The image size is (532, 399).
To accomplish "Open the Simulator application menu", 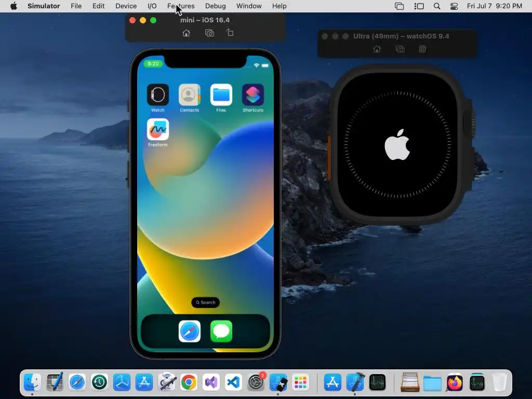I will point(44,6).
